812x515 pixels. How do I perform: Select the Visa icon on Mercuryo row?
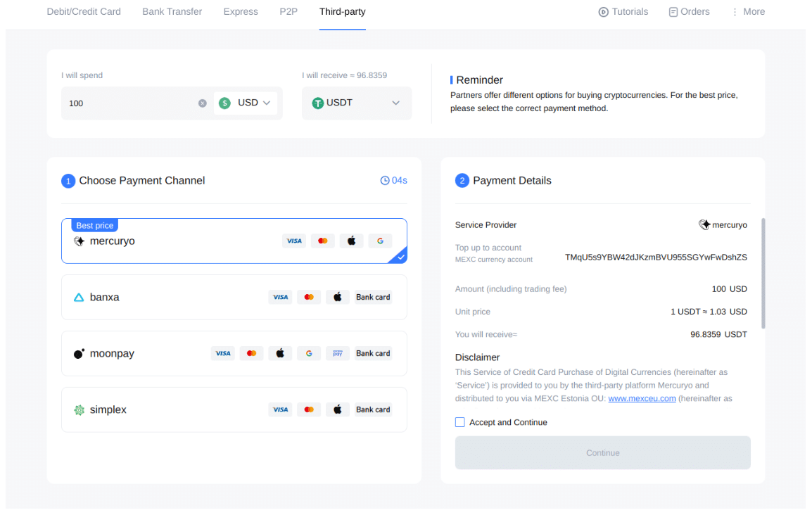pos(294,241)
